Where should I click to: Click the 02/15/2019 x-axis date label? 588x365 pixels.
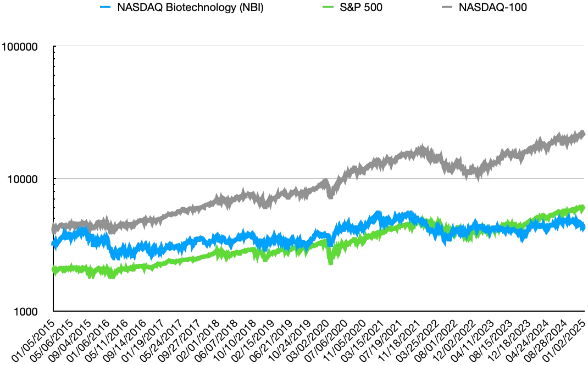[253, 341]
